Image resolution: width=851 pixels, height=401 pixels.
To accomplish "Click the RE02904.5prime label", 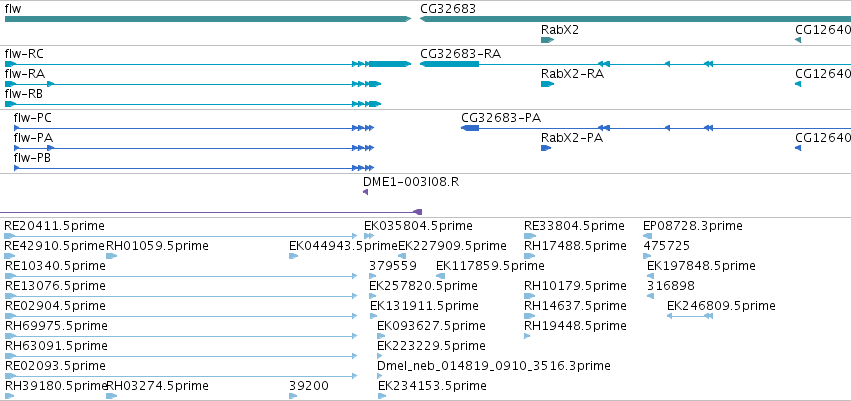I will [x=55, y=305].
